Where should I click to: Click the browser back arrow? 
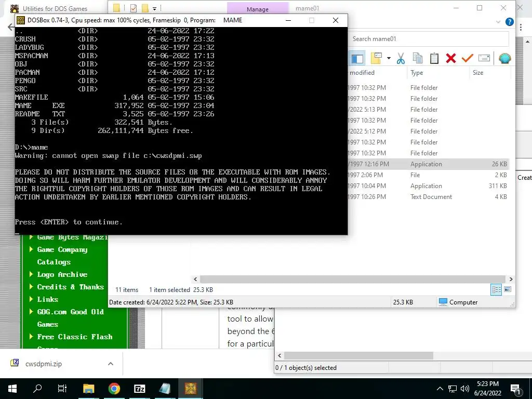[11, 27]
